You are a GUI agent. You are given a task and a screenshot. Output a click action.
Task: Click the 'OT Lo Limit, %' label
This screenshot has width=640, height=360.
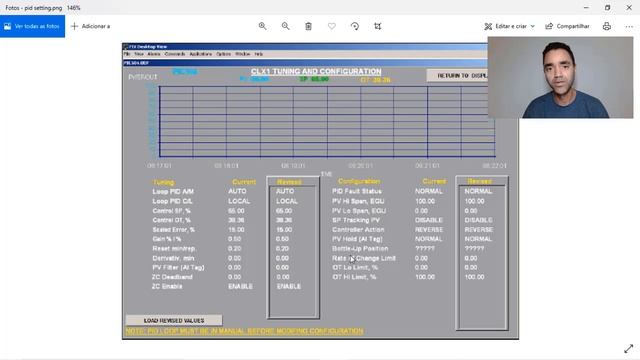[x=355, y=267]
